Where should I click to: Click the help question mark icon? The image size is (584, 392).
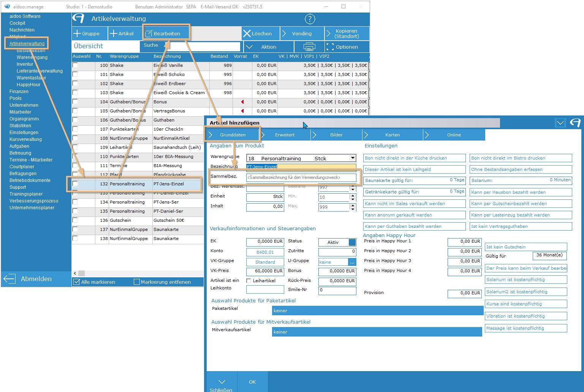(310, 19)
